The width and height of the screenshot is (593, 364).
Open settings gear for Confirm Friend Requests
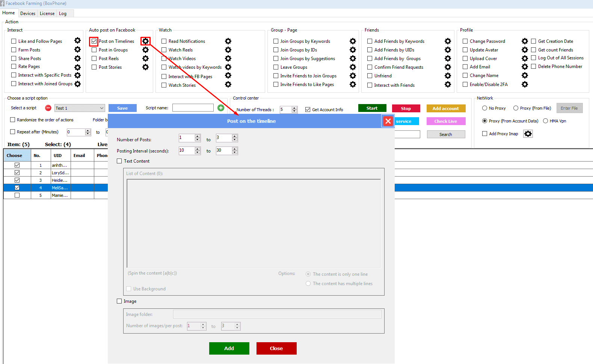tap(448, 67)
